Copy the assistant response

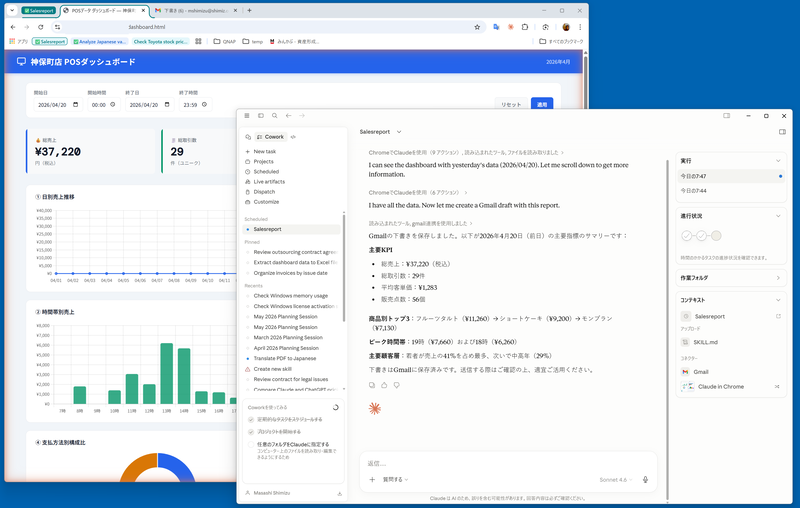[372, 385]
